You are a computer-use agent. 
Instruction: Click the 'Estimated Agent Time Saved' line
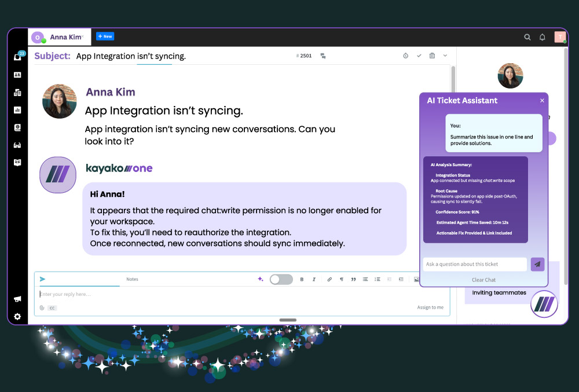(x=472, y=222)
